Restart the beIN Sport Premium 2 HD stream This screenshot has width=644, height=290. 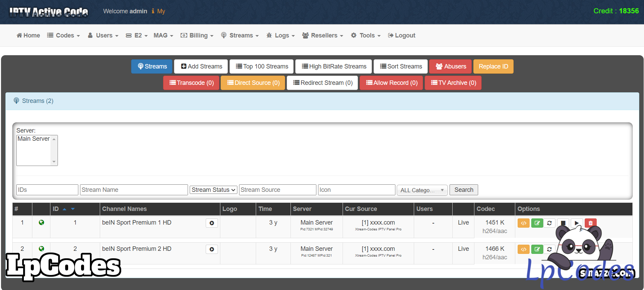pyautogui.click(x=549, y=249)
